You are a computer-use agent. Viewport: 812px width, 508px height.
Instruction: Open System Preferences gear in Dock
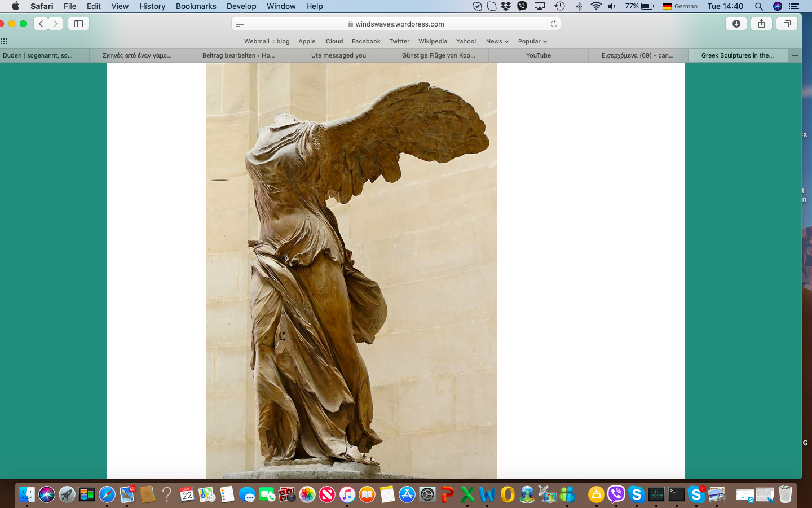(x=427, y=495)
